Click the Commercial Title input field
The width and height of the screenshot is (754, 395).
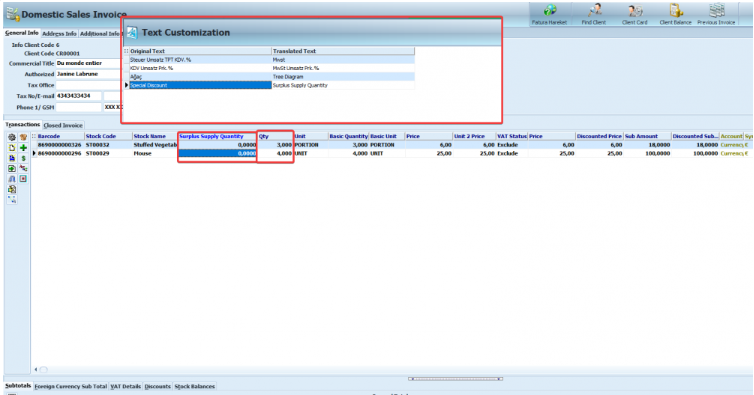(88, 63)
